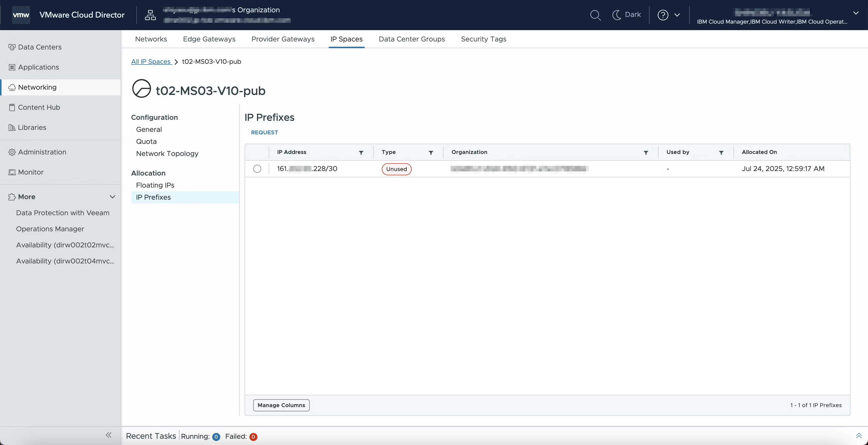
Task: Filter the Used by column
Action: click(x=721, y=153)
